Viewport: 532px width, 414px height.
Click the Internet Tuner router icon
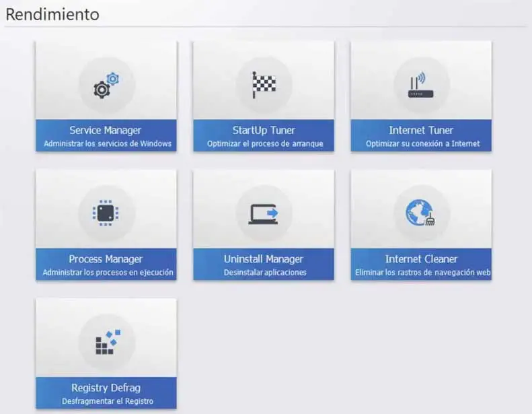point(421,85)
